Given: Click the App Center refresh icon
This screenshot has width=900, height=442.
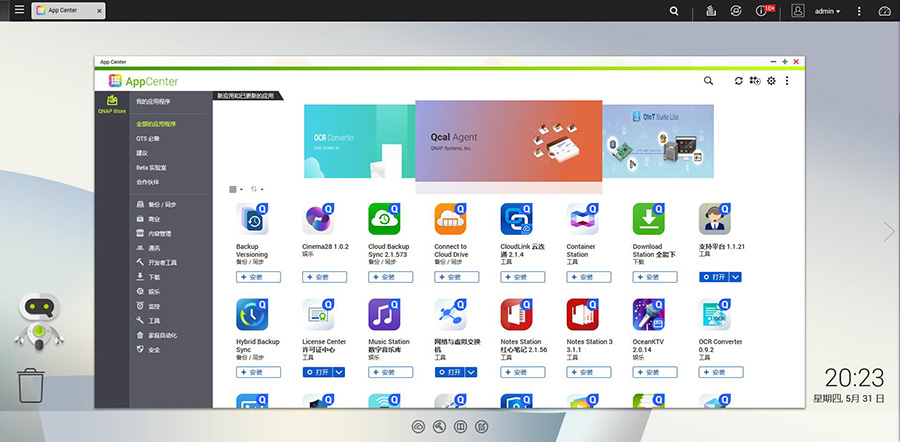Looking at the screenshot, I should (738, 81).
